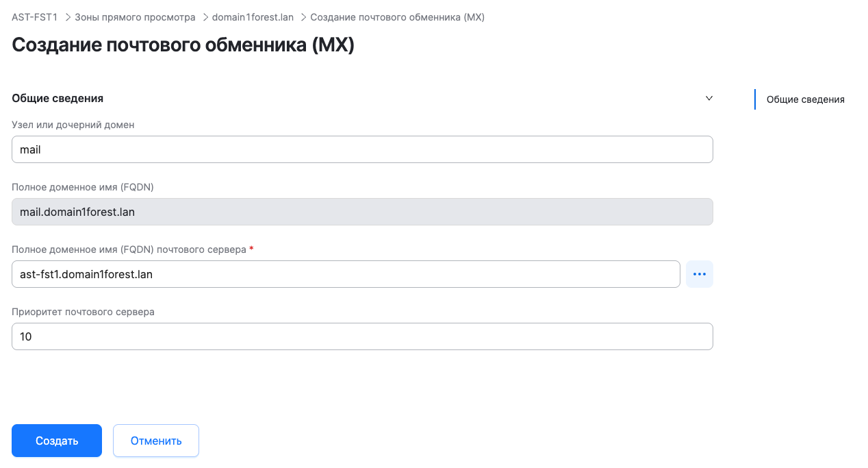
Task: Click the Приоритет почтового сервера label
Action: (83, 312)
